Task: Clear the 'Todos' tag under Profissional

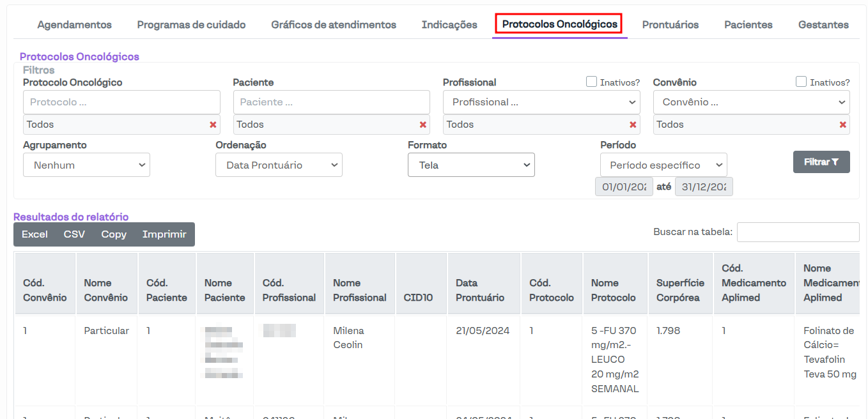Action: [633, 125]
